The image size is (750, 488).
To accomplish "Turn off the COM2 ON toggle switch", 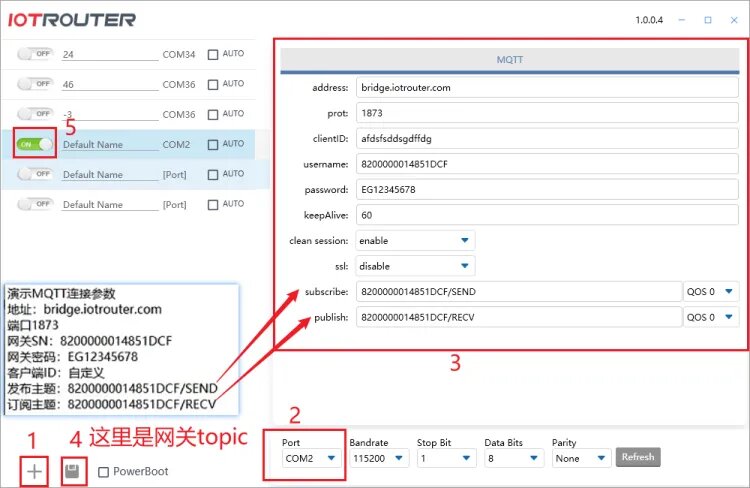I will 35,144.
